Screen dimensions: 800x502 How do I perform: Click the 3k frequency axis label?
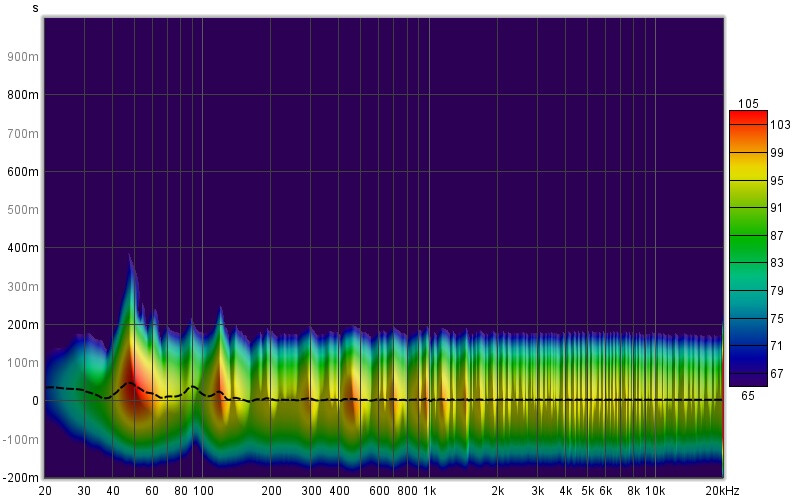[x=538, y=491]
